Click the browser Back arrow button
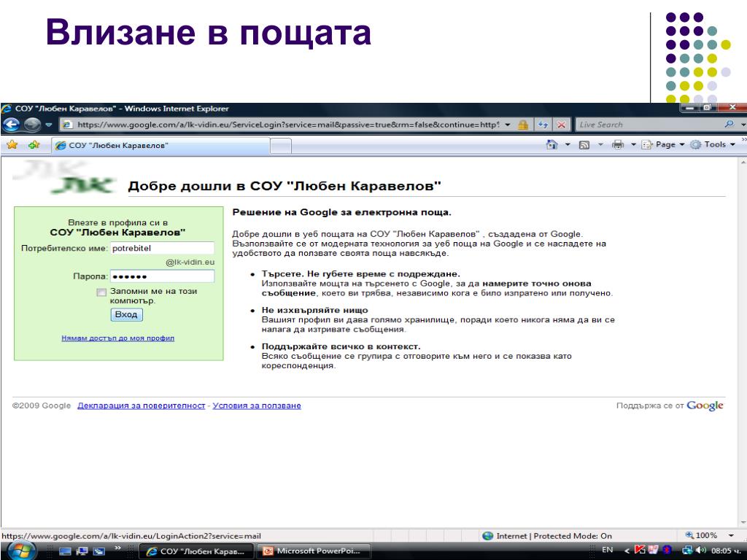The height and width of the screenshot is (560, 747). (11, 125)
